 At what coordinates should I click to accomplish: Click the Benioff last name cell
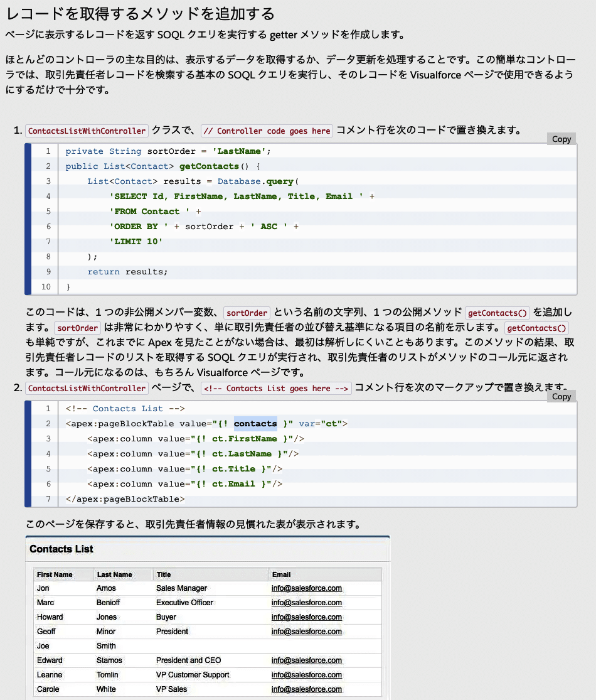(108, 603)
